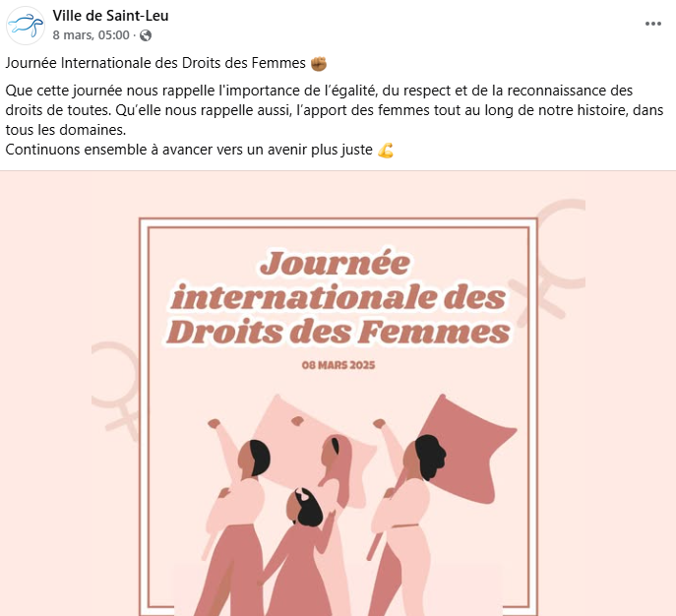Screen dimensions: 676x616
Task: Click the dark pink flag in the illustration
Action: [x=467, y=449]
